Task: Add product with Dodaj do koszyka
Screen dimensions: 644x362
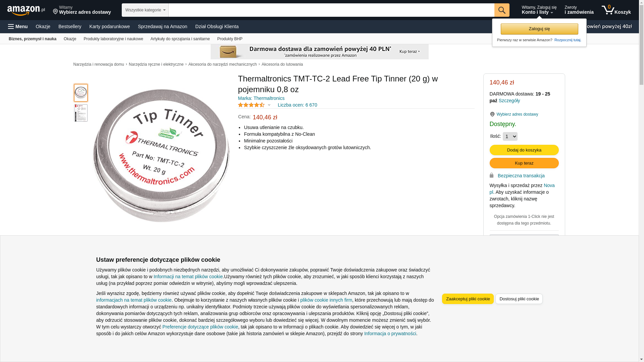Action: tap(524, 150)
